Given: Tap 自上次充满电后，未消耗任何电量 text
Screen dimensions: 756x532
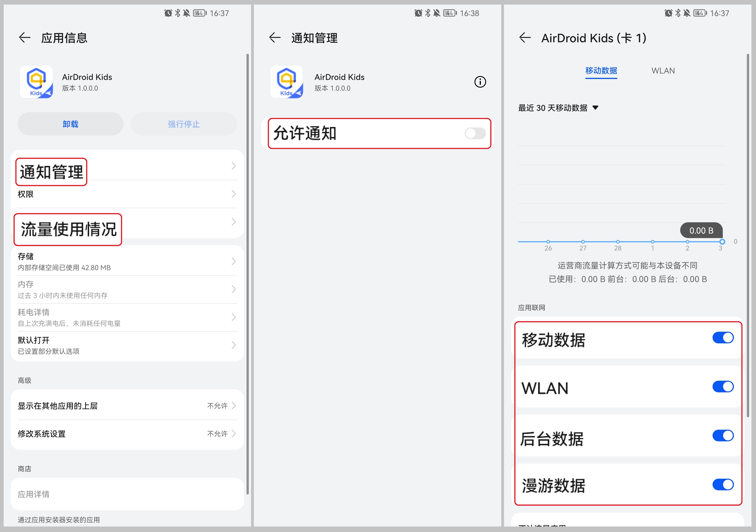Looking at the screenshot, I should (69, 323).
